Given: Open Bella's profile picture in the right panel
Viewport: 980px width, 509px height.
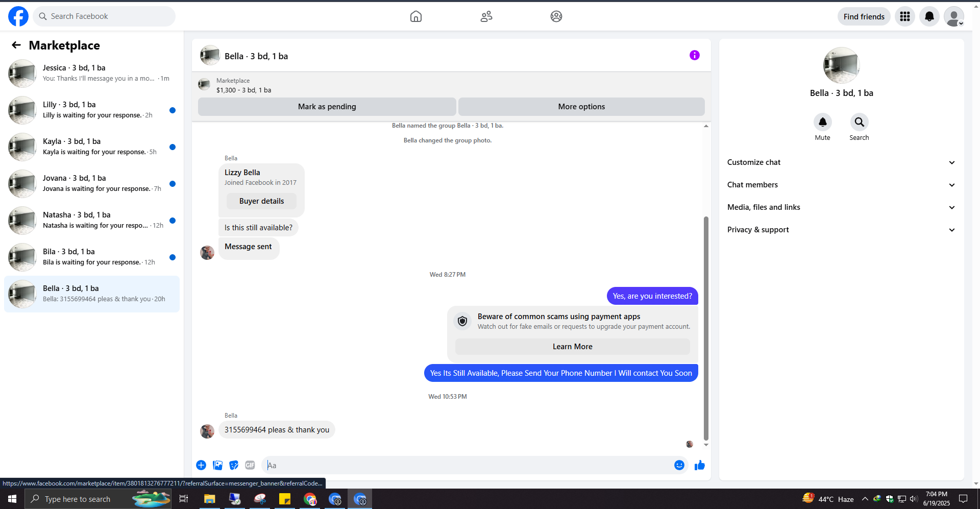Looking at the screenshot, I should pyautogui.click(x=841, y=65).
